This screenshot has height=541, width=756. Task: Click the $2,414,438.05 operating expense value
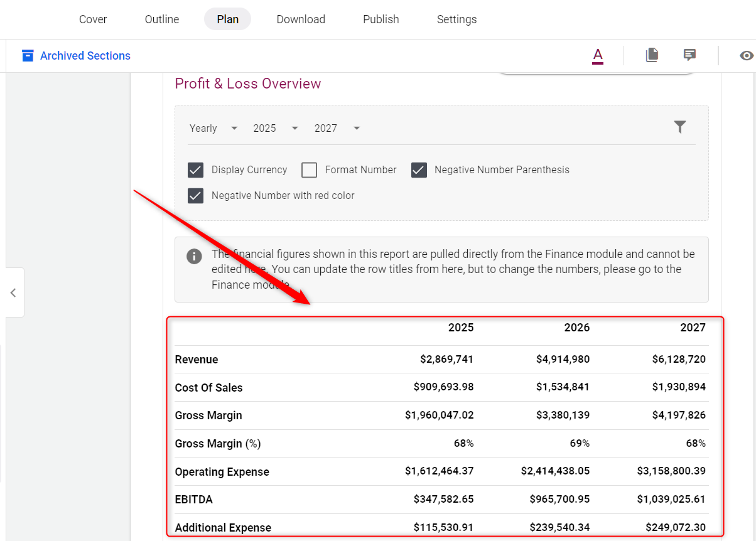pyautogui.click(x=556, y=471)
